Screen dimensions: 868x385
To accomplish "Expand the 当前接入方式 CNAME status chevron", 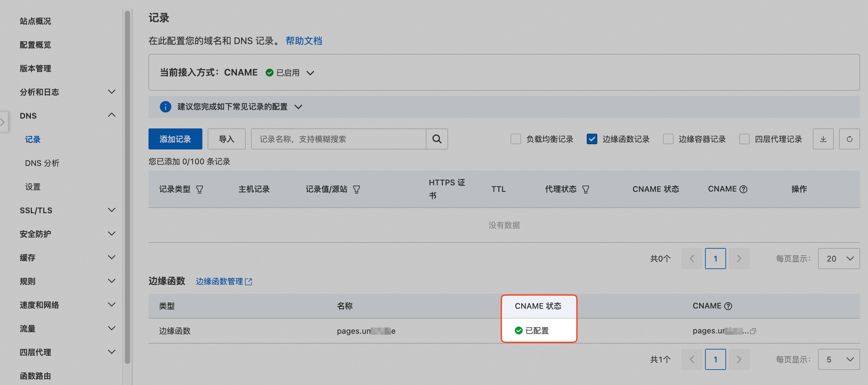I will pyautogui.click(x=310, y=73).
